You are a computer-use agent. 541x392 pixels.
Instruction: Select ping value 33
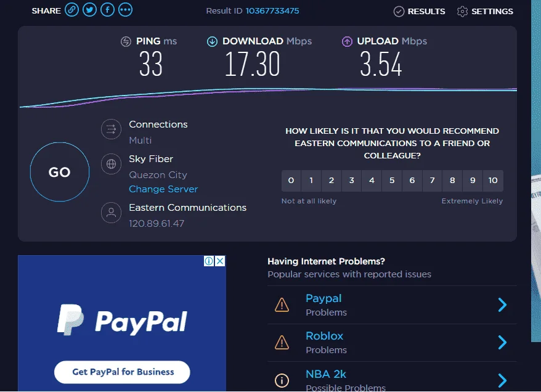point(151,64)
